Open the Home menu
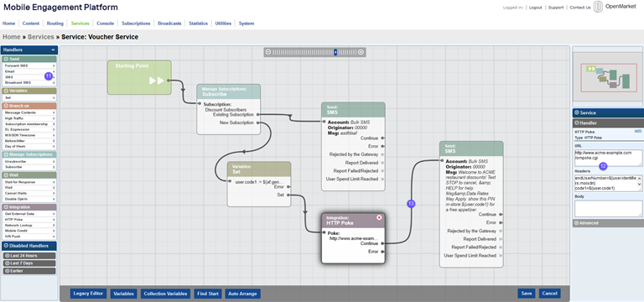This screenshot has width=644, height=302. coord(8,23)
